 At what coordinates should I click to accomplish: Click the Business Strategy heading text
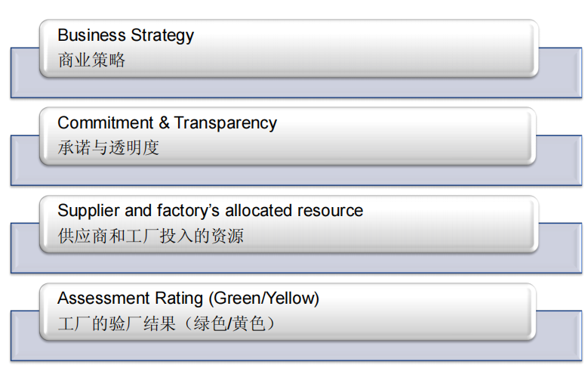(x=125, y=36)
